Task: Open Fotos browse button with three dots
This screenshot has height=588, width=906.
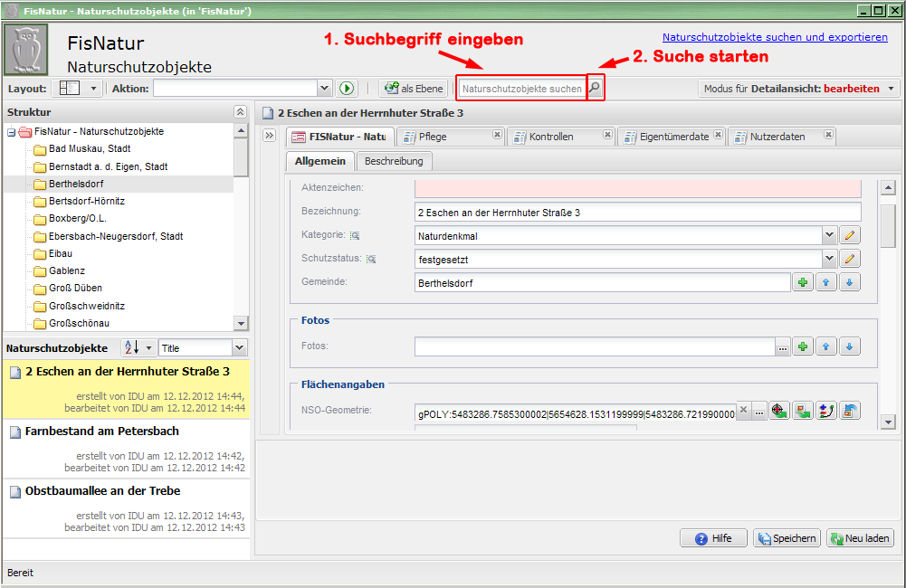Action: point(782,346)
